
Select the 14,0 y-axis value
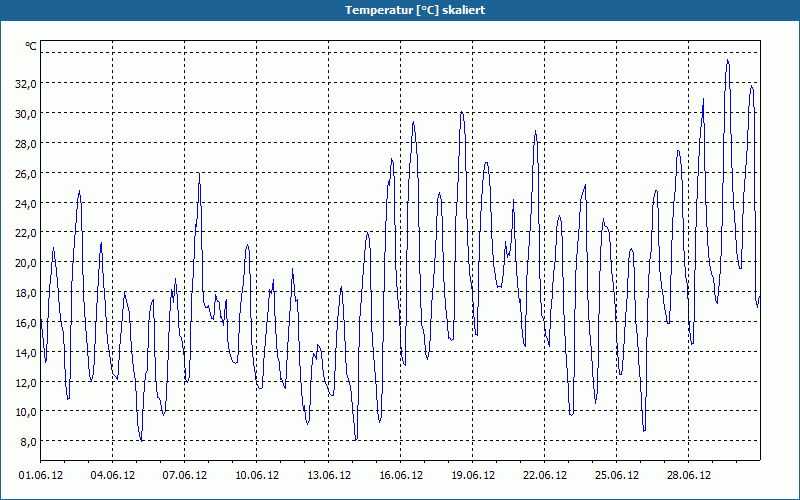tap(26, 353)
